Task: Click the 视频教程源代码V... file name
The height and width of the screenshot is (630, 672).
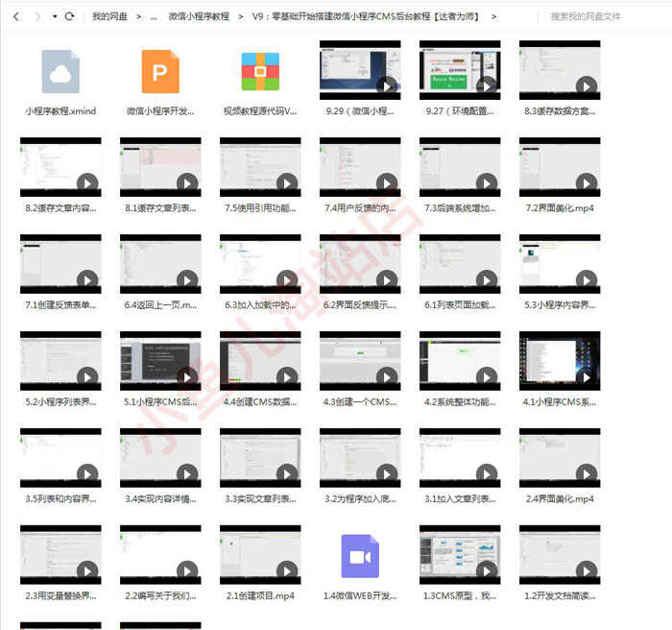Action: [260, 111]
